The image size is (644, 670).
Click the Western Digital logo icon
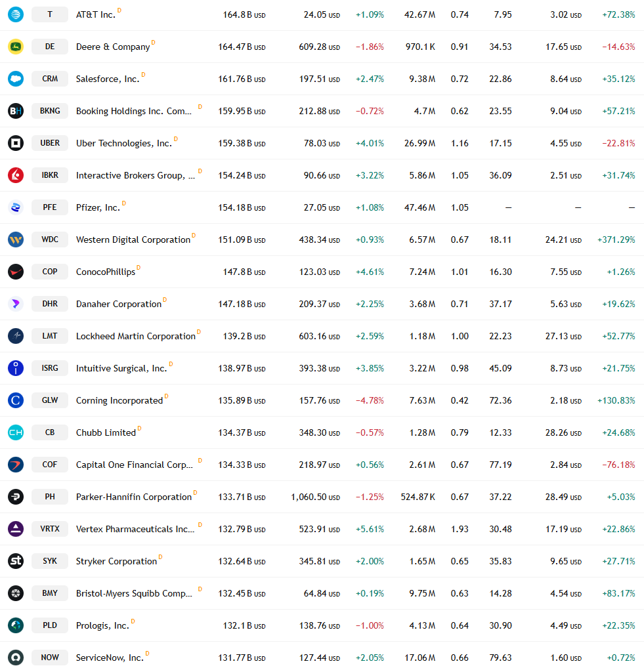[x=16, y=240]
